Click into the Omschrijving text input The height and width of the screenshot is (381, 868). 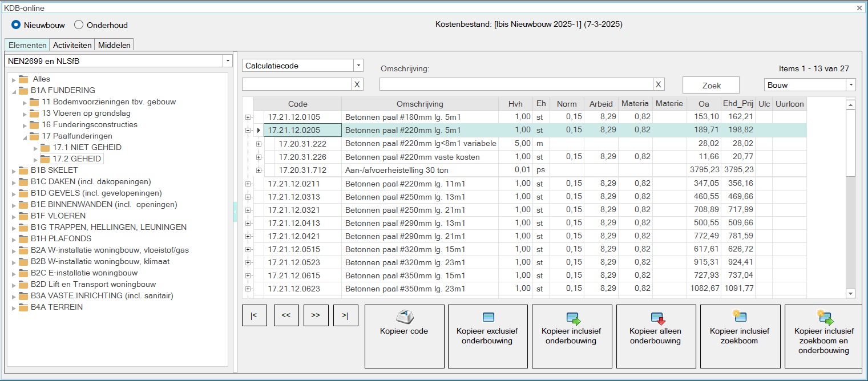(x=516, y=84)
